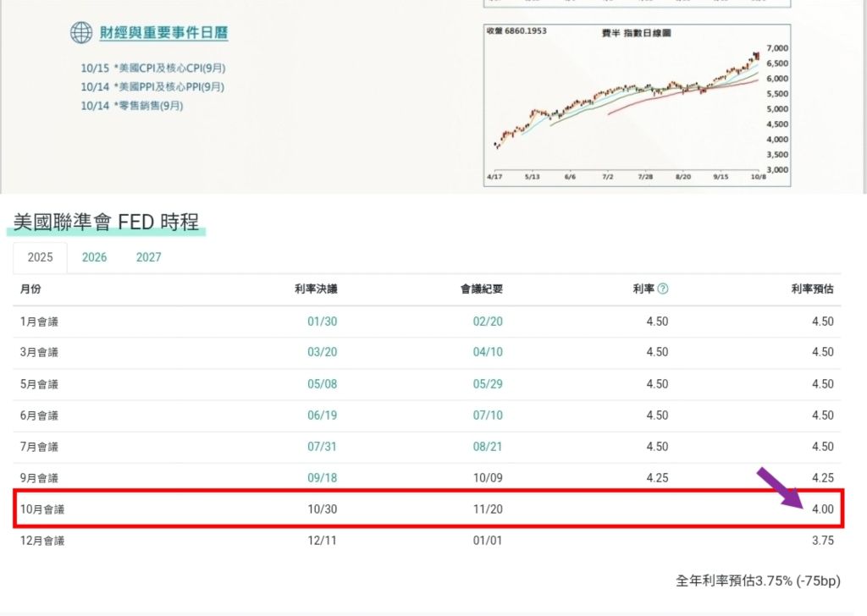Viewport: 867px width, 616px height.
Task: Click the 10月會議 row label
Action: (x=42, y=509)
